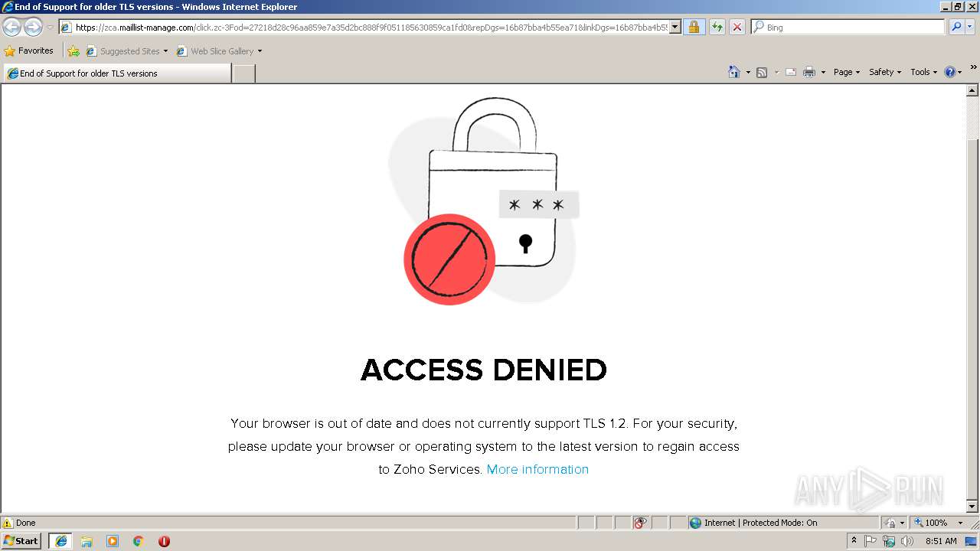Follow the More information link
Viewport: 980px width, 551px height.
(x=537, y=469)
